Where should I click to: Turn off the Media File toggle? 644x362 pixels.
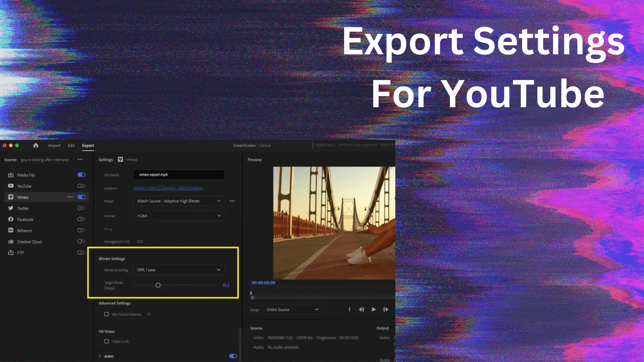81,175
